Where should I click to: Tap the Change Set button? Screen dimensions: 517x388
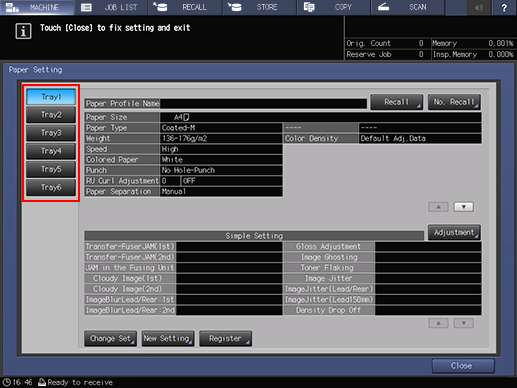(x=110, y=339)
